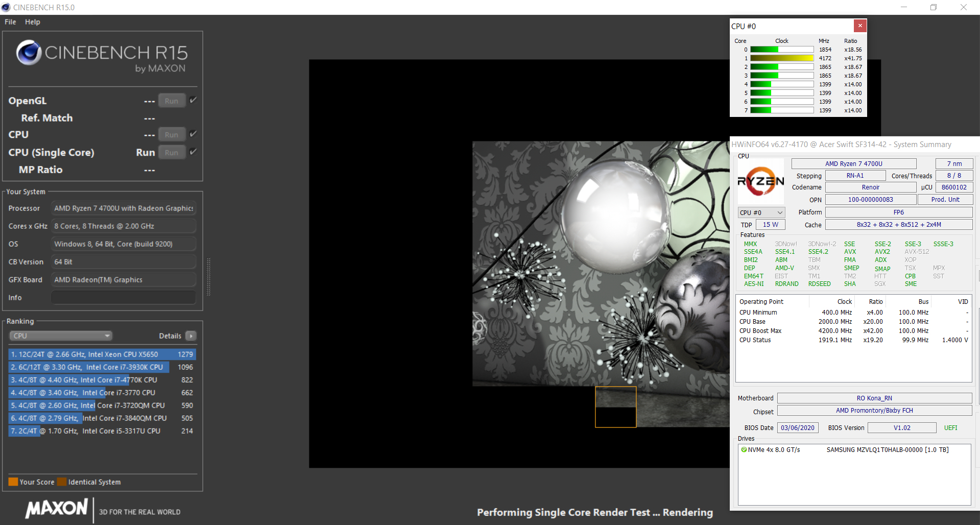Click the Processor info field in Your System
Screen dimensions: 980x525
(124, 208)
